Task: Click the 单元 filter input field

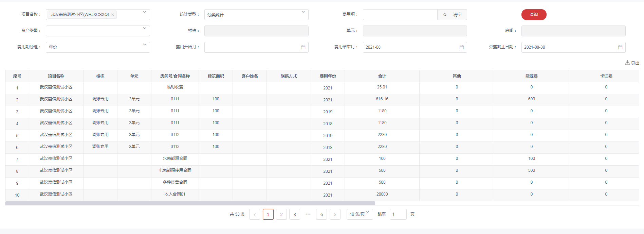Action: pyautogui.click(x=415, y=31)
